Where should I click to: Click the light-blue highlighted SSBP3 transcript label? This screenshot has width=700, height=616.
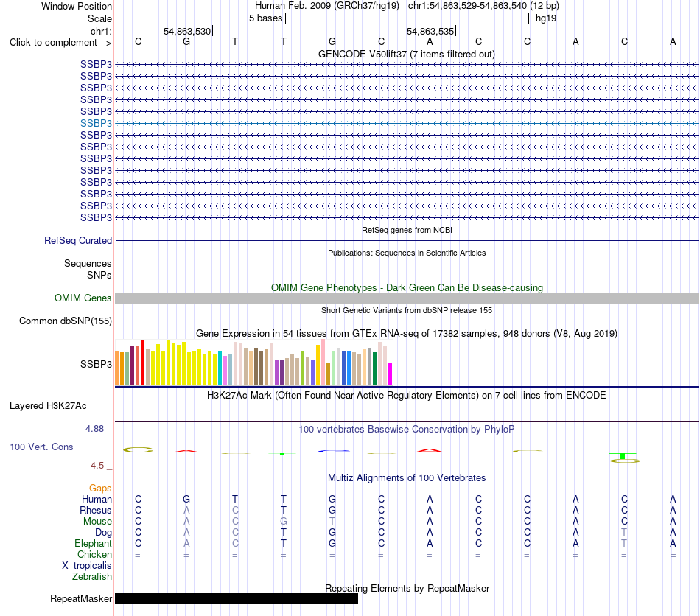pos(96,123)
